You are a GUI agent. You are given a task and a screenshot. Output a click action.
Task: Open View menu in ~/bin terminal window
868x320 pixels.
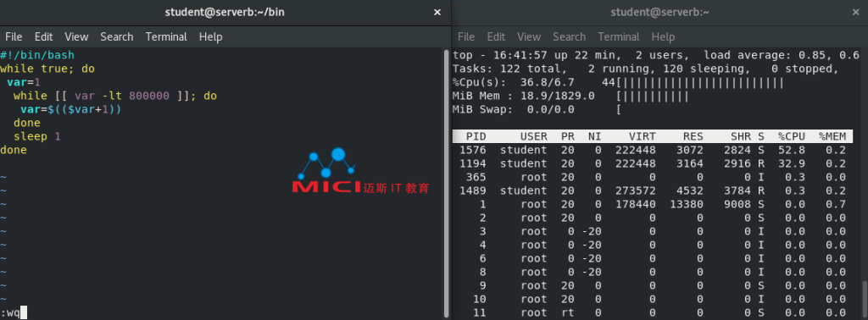(76, 37)
